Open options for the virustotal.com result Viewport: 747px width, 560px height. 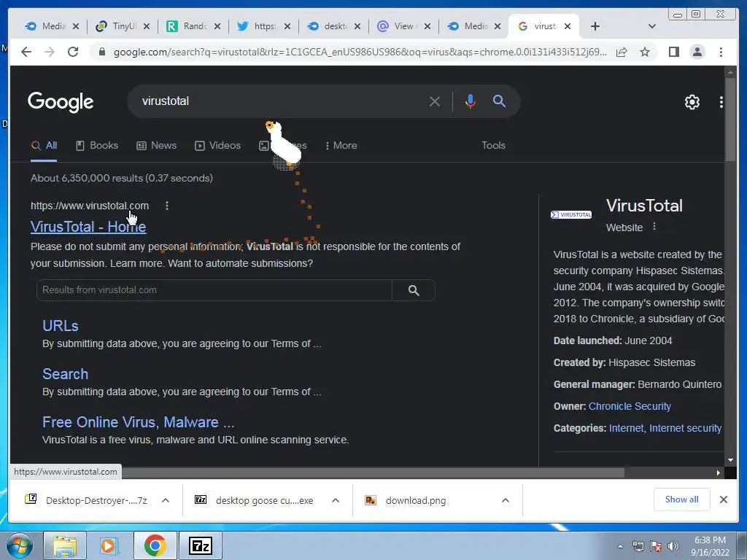pos(167,206)
